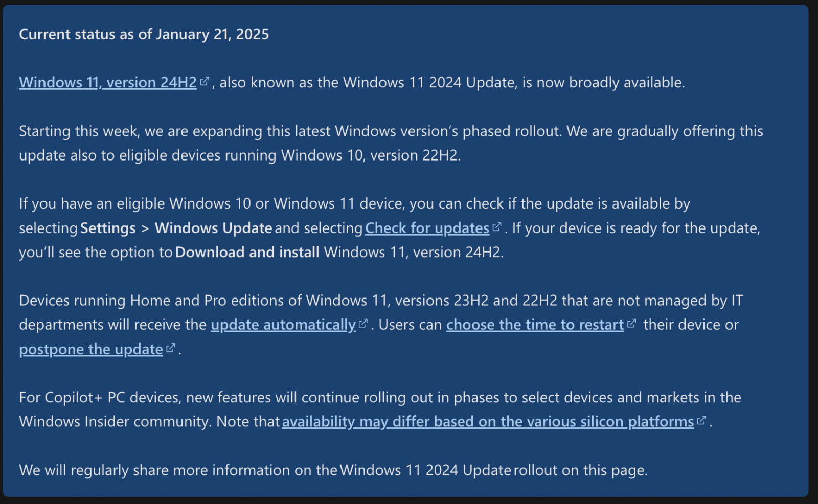Click the external-link icon after version 24H2
Image resolution: width=818 pixels, height=504 pixels.
204,81
